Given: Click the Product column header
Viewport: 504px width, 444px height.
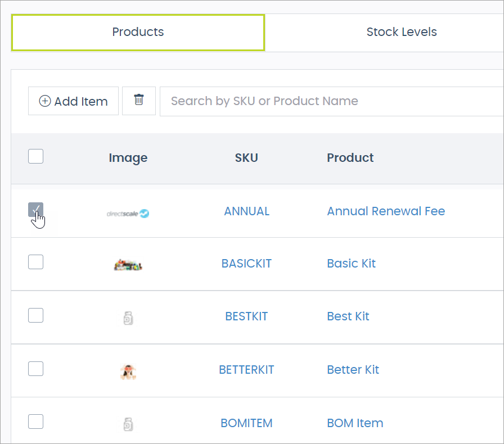Looking at the screenshot, I should 350,158.
